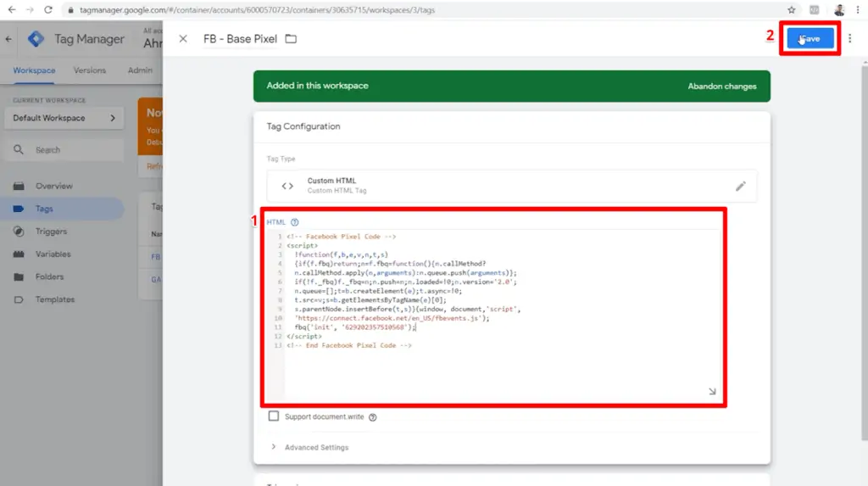The image size is (868, 486).
Task: Click the Tag Manager logo
Action: [36, 39]
